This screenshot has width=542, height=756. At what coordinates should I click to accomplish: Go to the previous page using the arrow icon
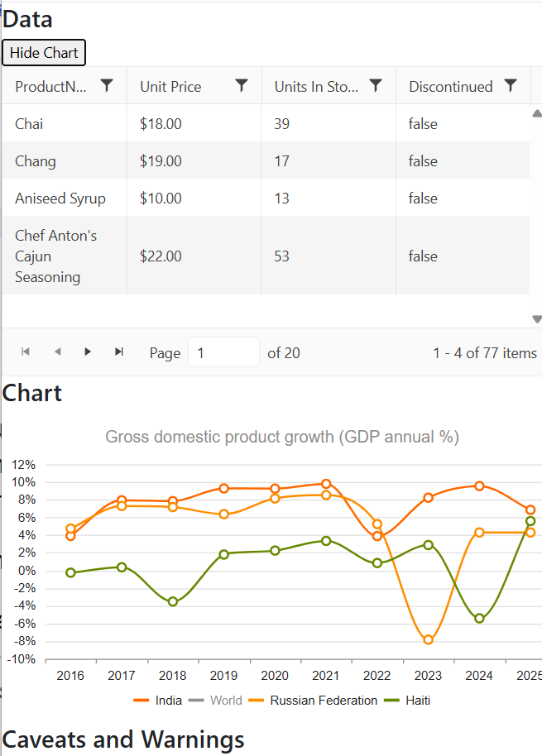tap(56, 352)
